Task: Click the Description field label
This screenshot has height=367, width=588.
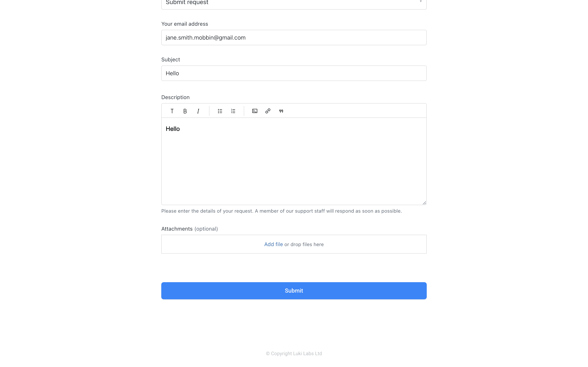Action: coord(175,97)
